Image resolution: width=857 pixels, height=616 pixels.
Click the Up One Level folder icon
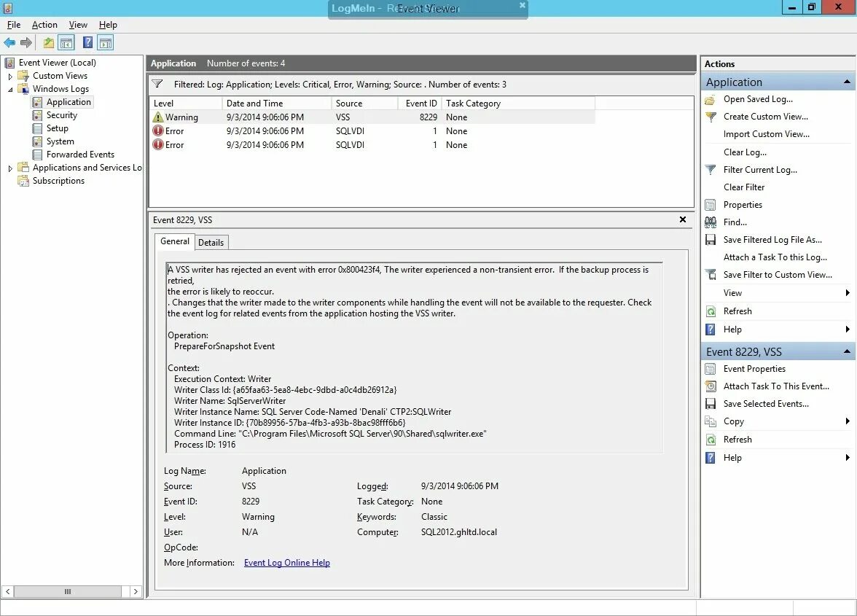tap(49, 42)
